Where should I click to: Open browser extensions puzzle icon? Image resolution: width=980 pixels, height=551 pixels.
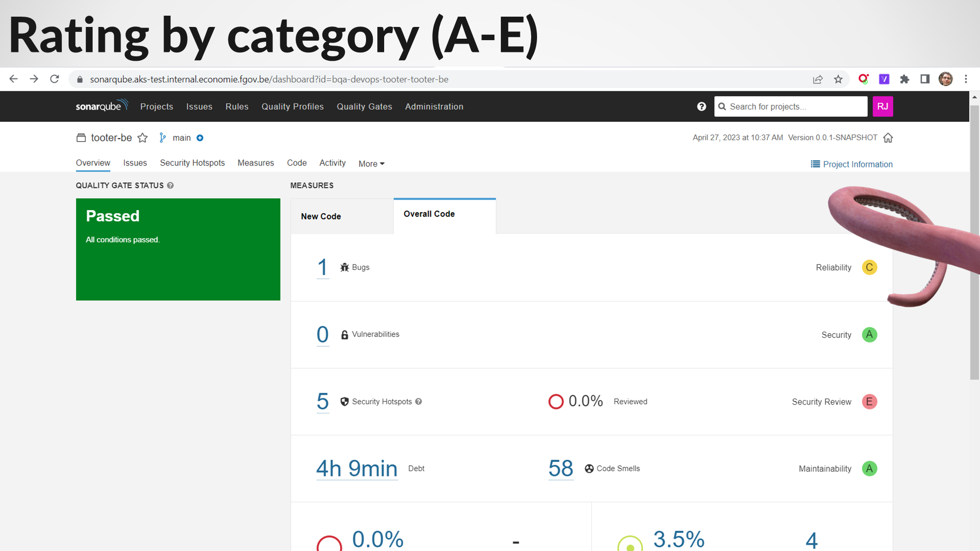pyautogui.click(x=905, y=79)
